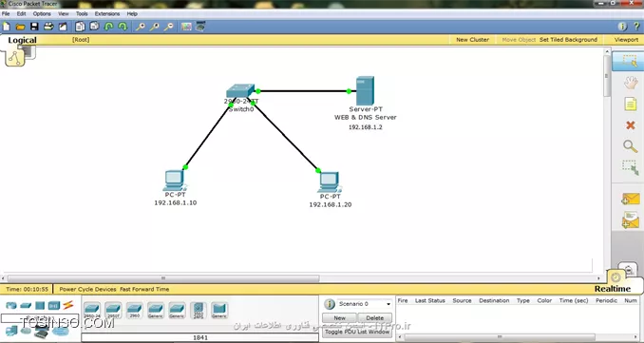The image size is (644, 343).
Task: Click Power Cycle Devices
Action: coord(87,289)
